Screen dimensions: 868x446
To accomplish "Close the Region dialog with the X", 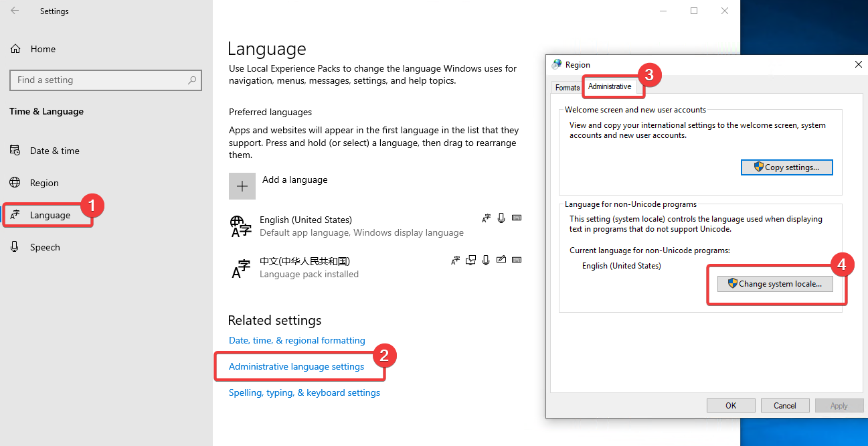I will (859, 64).
